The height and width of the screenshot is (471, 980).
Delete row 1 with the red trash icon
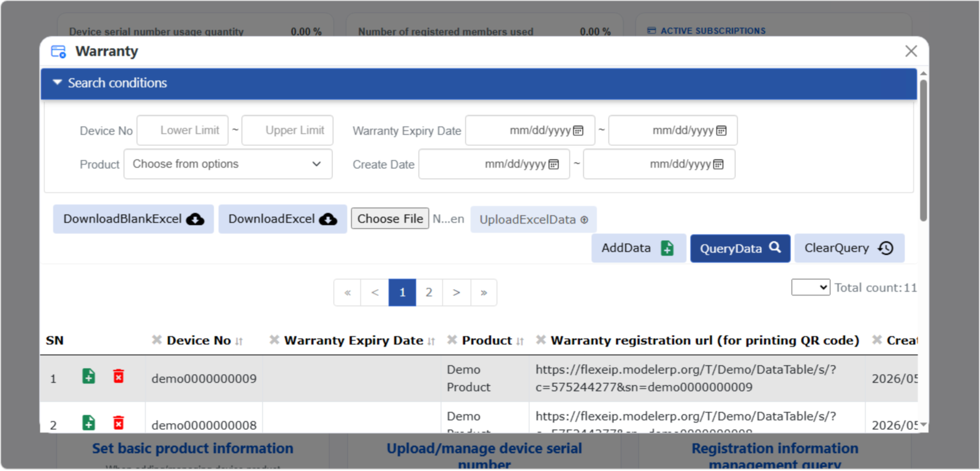(x=118, y=376)
